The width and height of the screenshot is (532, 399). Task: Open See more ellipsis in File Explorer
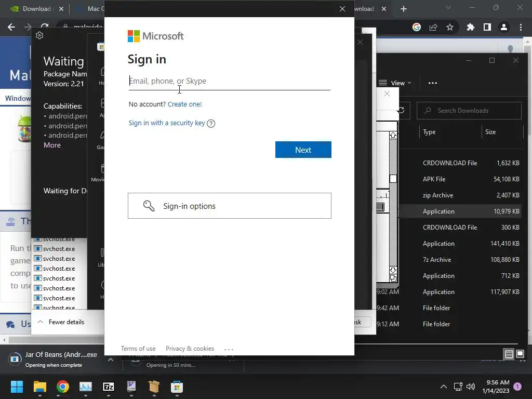(433, 83)
